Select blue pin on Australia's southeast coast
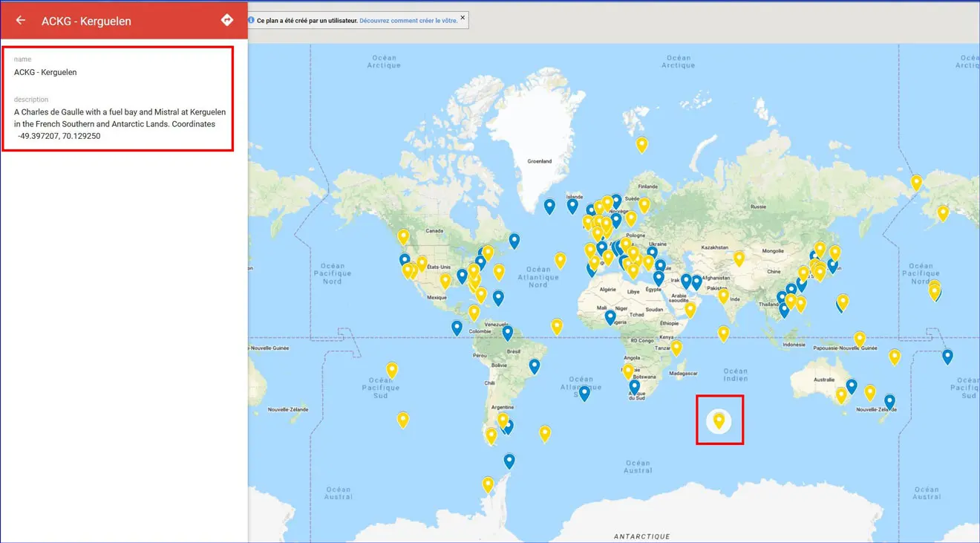Image resolution: width=980 pixels, height=543 pixels. (x=852, y=386)
